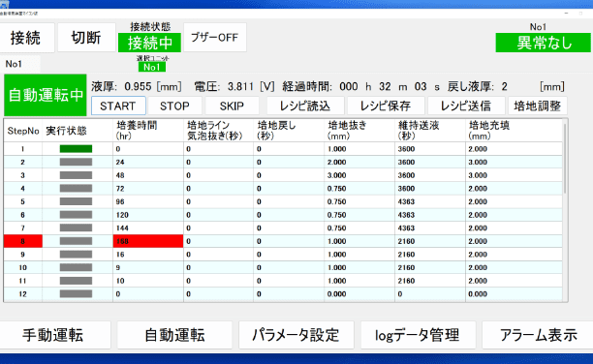Image resolution: width=593 pixels, height=364 pixels.
Task: Click culture time cell showing 24
Action: (x=148, y=163)
